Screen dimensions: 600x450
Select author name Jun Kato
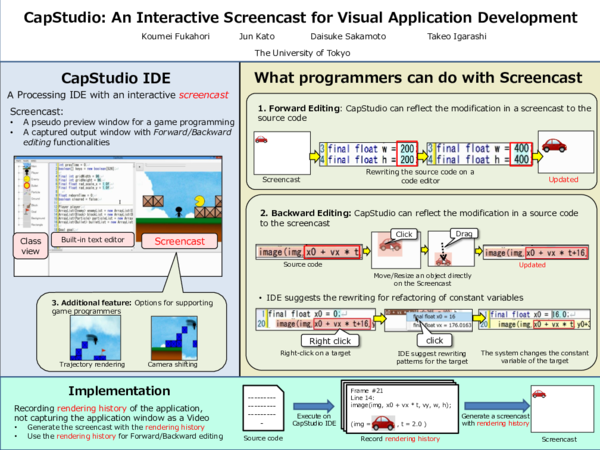pos(257,36)
